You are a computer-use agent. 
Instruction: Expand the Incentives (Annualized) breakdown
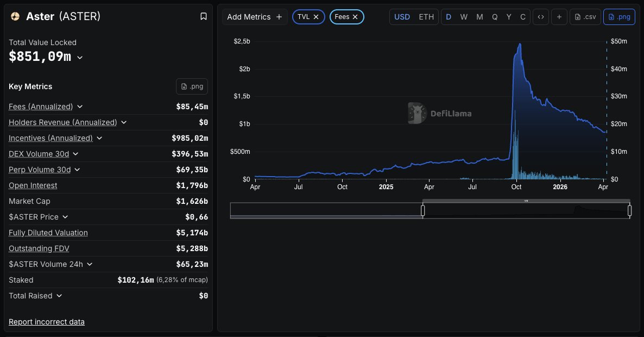click(99, 138)
